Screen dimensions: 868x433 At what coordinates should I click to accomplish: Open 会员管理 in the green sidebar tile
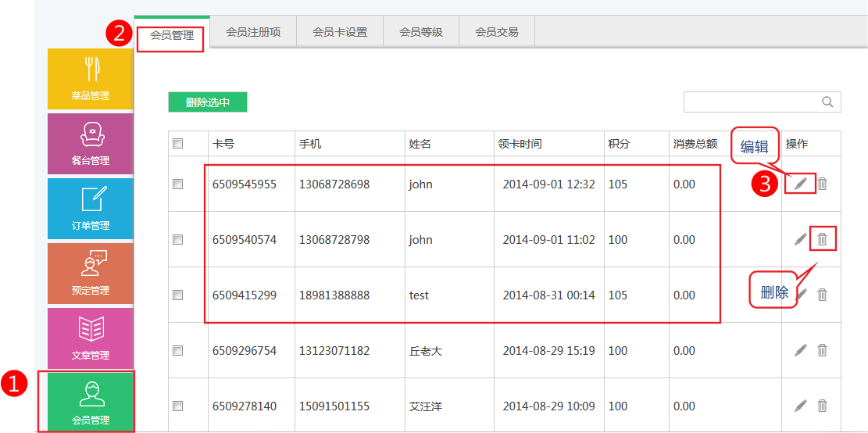(91, 402)
